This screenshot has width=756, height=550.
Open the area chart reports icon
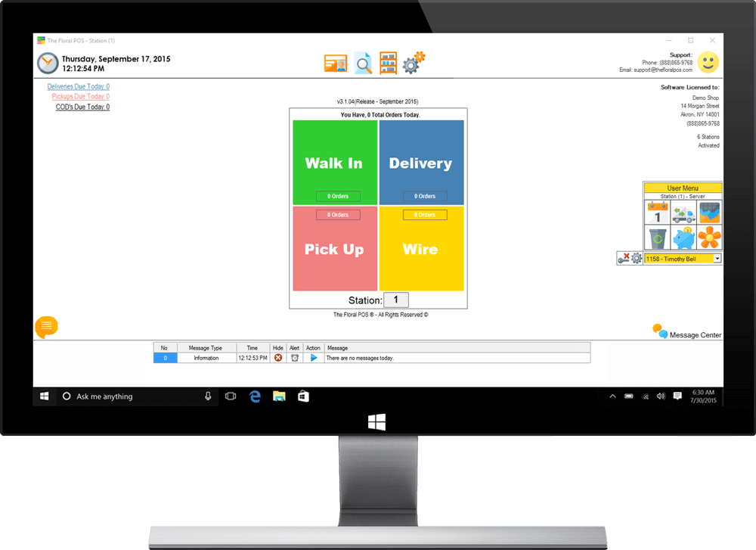[709, 213]
